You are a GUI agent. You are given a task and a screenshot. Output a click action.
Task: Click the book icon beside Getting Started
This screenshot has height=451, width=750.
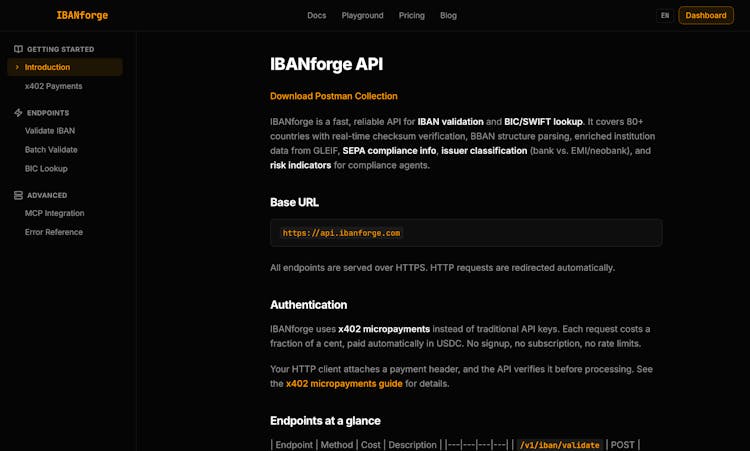click(18, 49)
